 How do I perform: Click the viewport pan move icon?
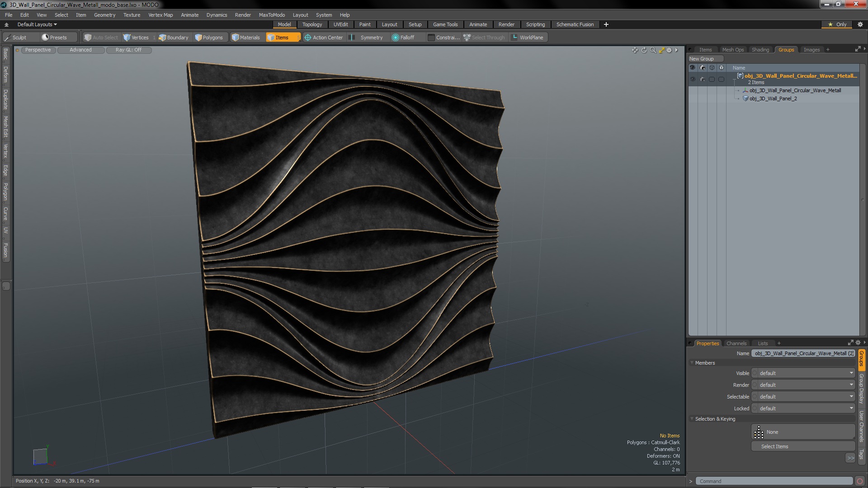(x=635, y=50)
